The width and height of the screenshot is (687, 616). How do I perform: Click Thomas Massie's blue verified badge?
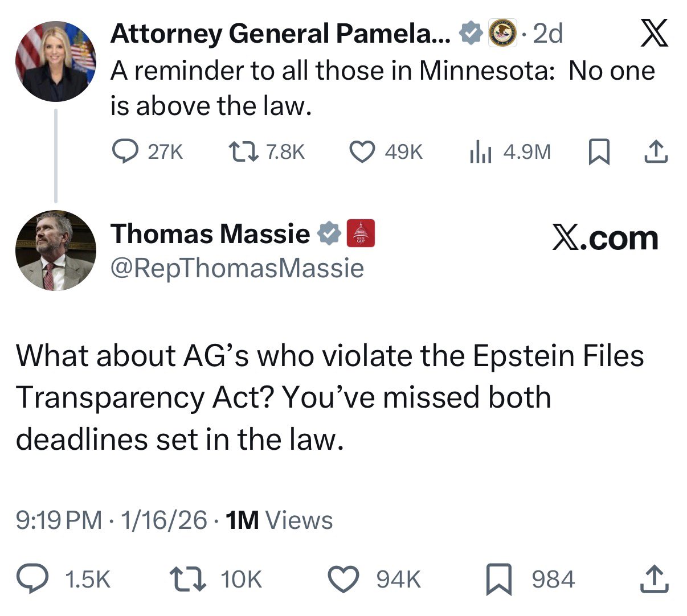(x=329, y=233)
